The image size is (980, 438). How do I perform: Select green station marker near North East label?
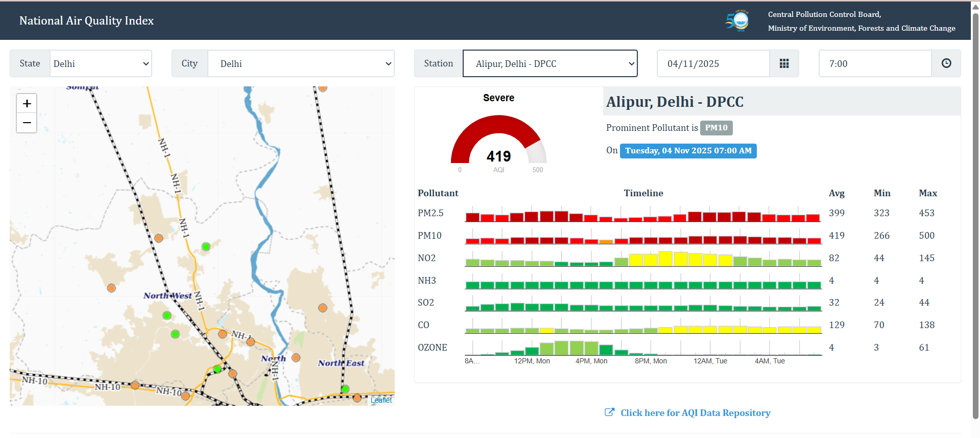(x=345, y=389)
